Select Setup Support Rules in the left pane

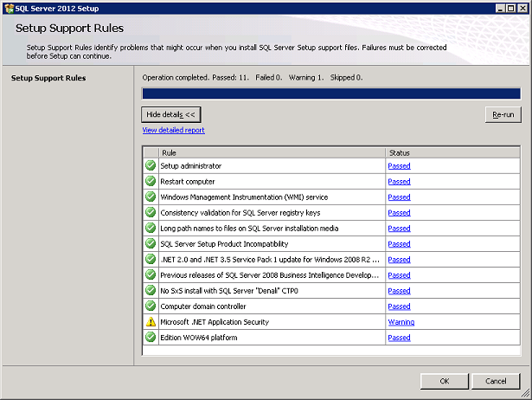[48, 78]
